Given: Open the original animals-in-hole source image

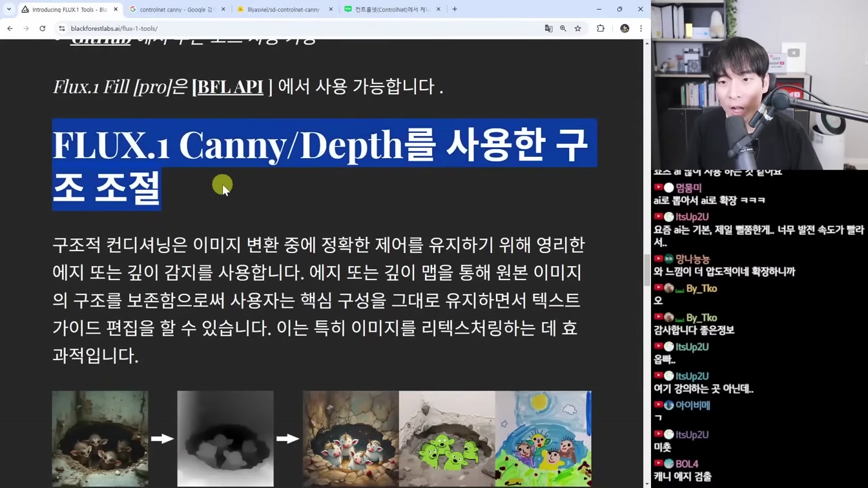Looking at the screenshot, I should click(100, 438).
